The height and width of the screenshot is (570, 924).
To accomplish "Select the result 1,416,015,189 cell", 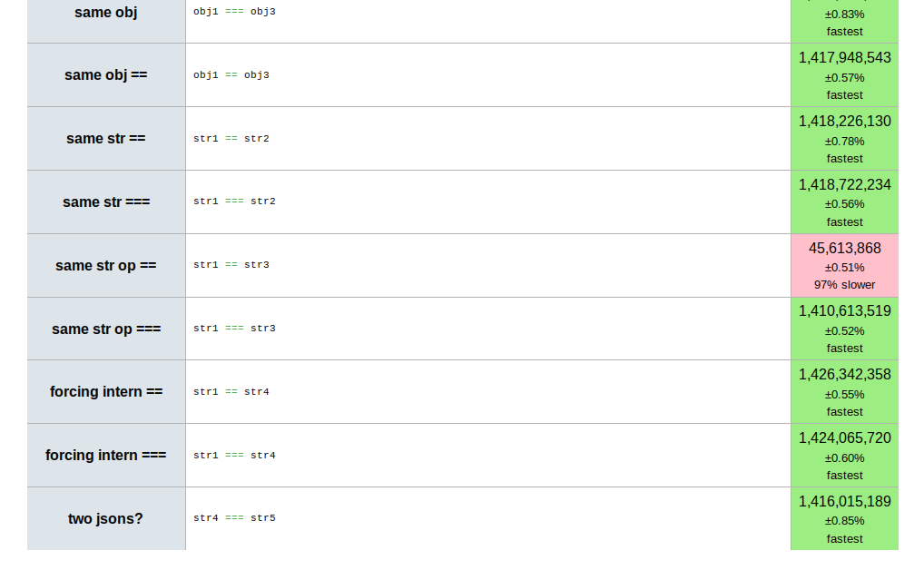I will coord(844,518).
